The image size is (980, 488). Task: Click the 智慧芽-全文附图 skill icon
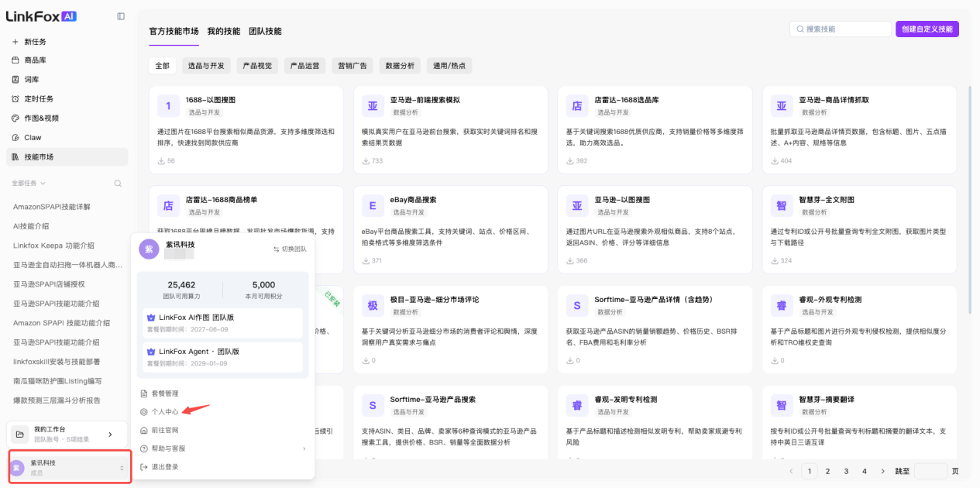point(782,206)
